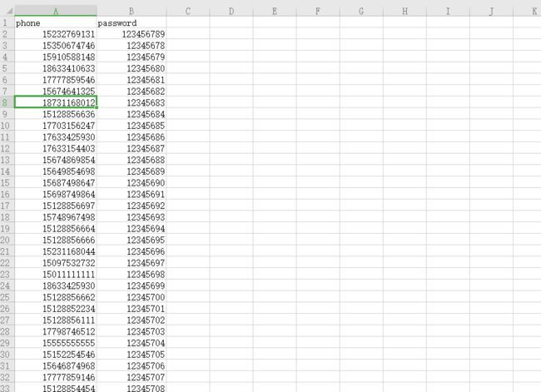Select cell with 12345682
This screenshot has width=541, height=392.
[x=132, y=91]
